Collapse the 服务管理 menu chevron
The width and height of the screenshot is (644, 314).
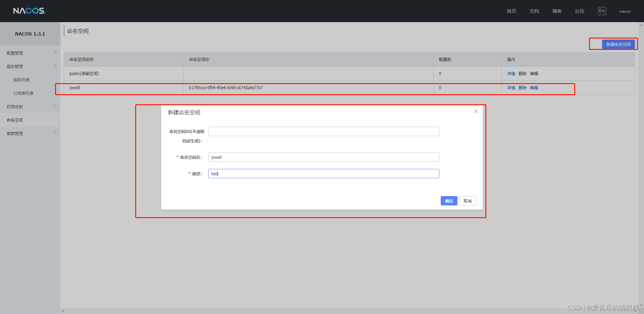56,66
